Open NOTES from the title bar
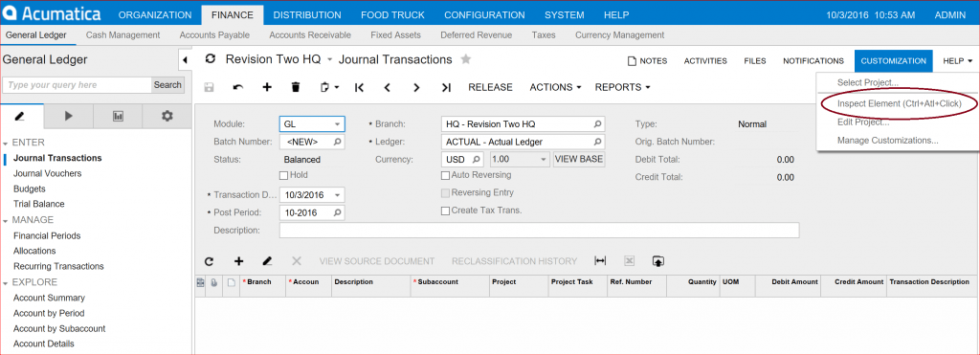Image resolution: width=980 pixels, height=355 pixels. 648,61
